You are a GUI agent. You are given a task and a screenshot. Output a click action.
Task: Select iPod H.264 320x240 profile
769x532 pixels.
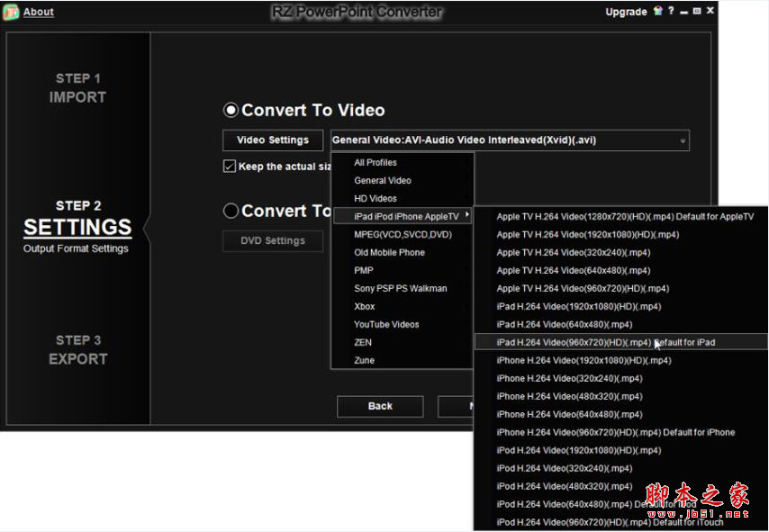click(621, 468)
